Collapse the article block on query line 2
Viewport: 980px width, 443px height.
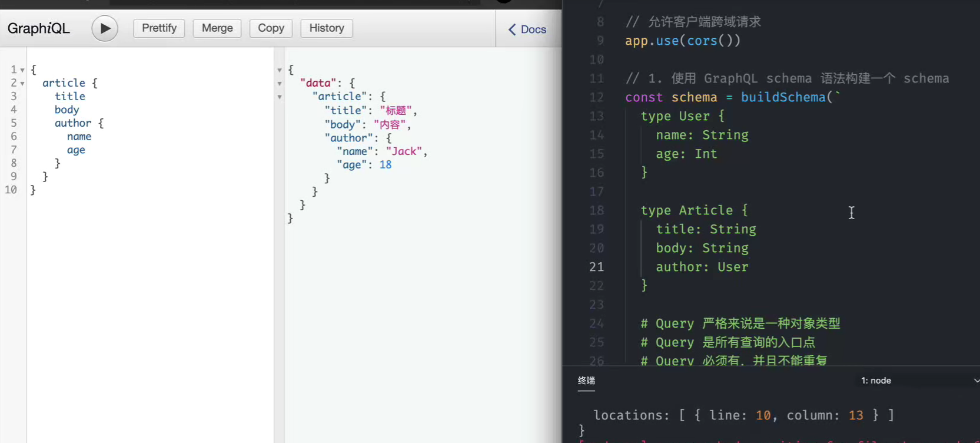click(22, 84)
